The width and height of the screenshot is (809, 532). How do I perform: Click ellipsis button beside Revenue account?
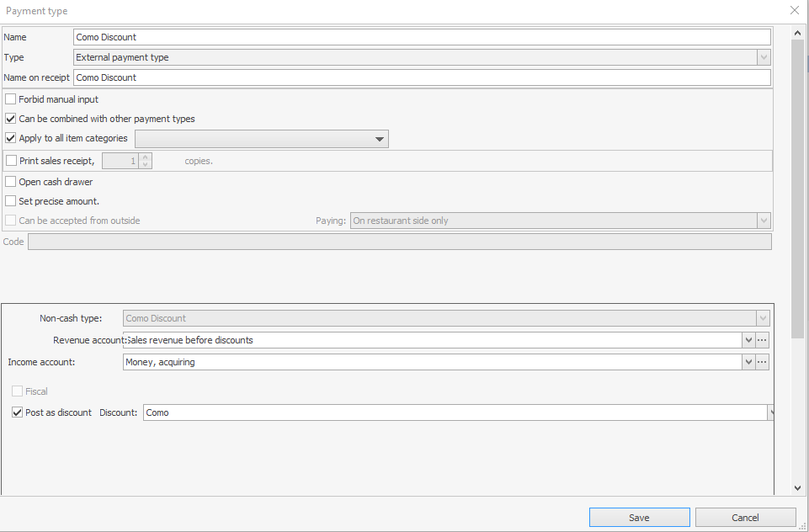763,340
